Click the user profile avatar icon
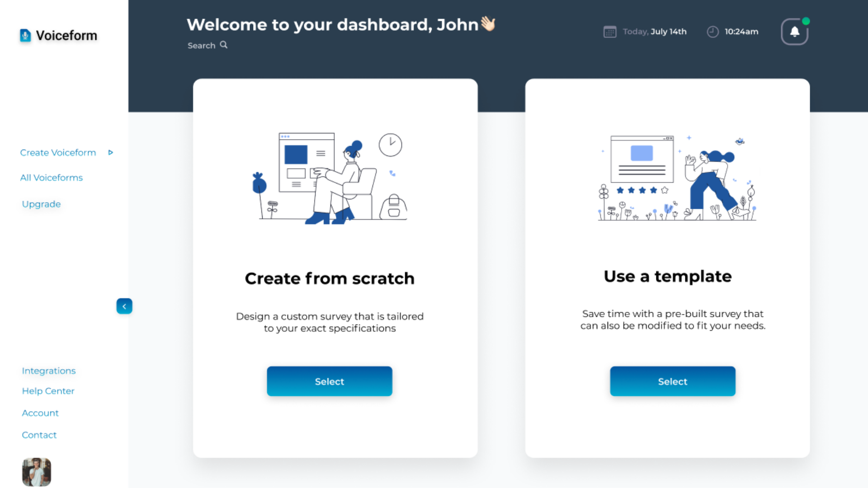 pyautogui.click(x=36, y=472)
